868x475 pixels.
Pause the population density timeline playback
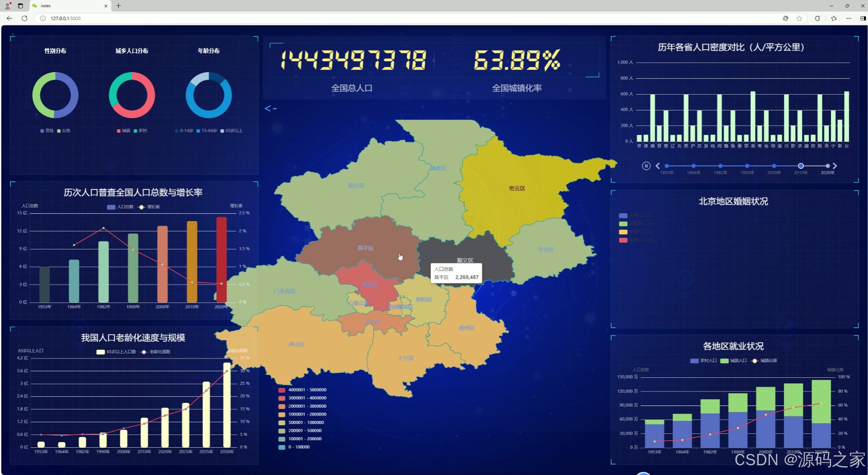point(646,166)
